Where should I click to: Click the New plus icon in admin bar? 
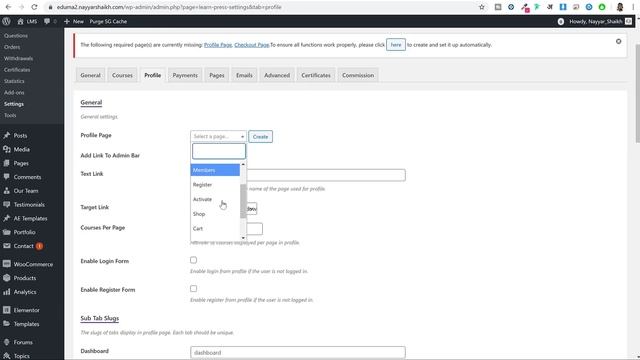click(x=67, y=21)
